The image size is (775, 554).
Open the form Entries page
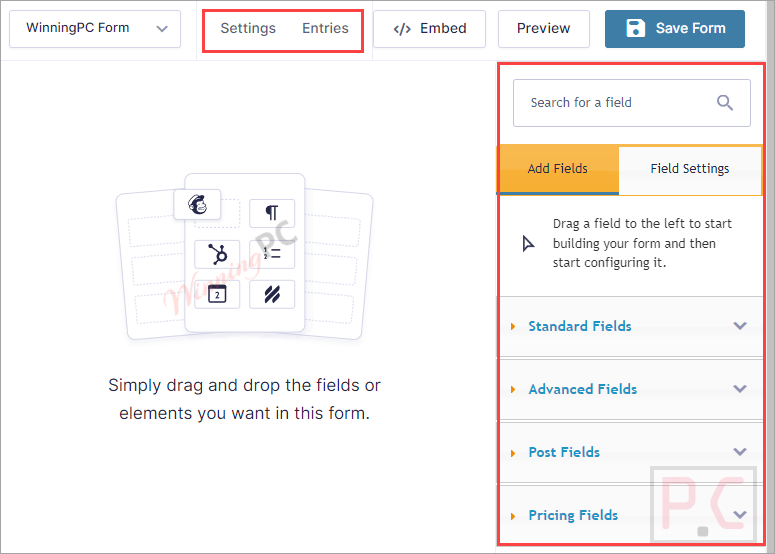click(x=325, y=29)
